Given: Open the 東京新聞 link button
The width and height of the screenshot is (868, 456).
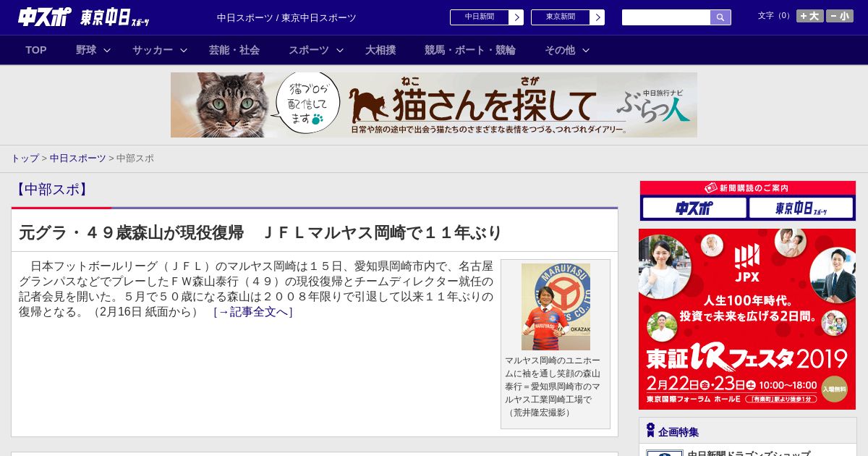Looking at the screenshot, I should 561,17.
